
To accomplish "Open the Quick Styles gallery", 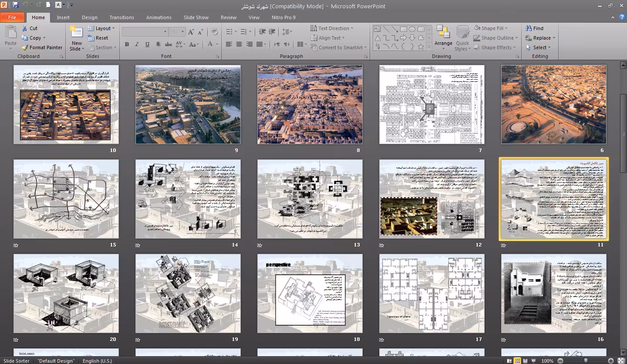I will 462,38.
